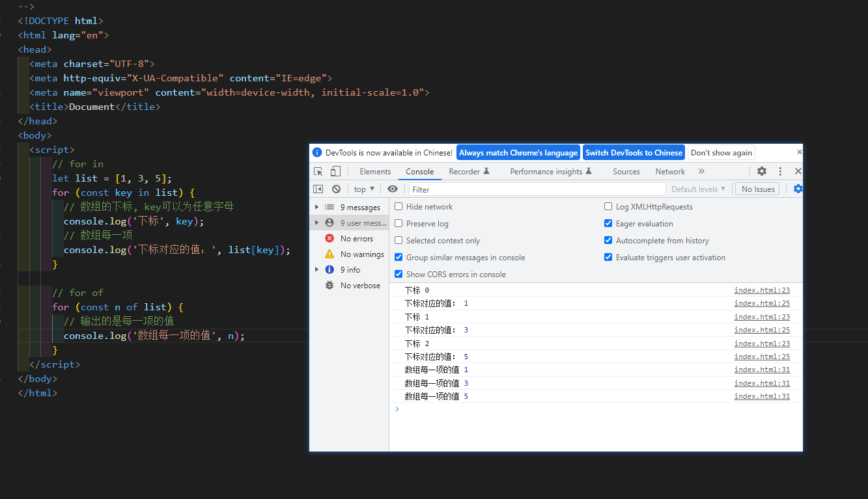Screen dimensions: 868x499
Task: Open the Recorder tab
Action: [x=469, y=172]
